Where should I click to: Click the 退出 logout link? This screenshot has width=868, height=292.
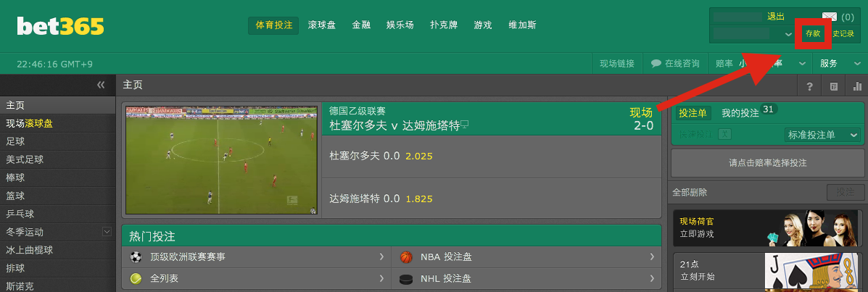point(776,17)
